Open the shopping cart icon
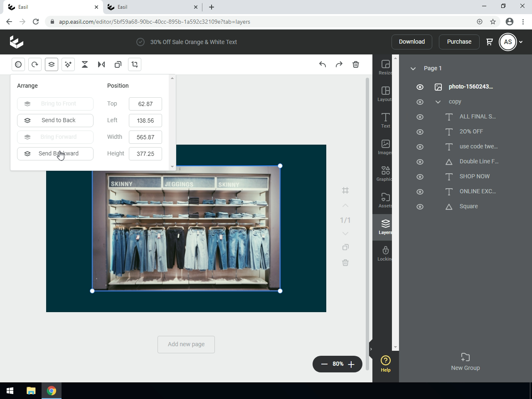 [x=490, y=42]
